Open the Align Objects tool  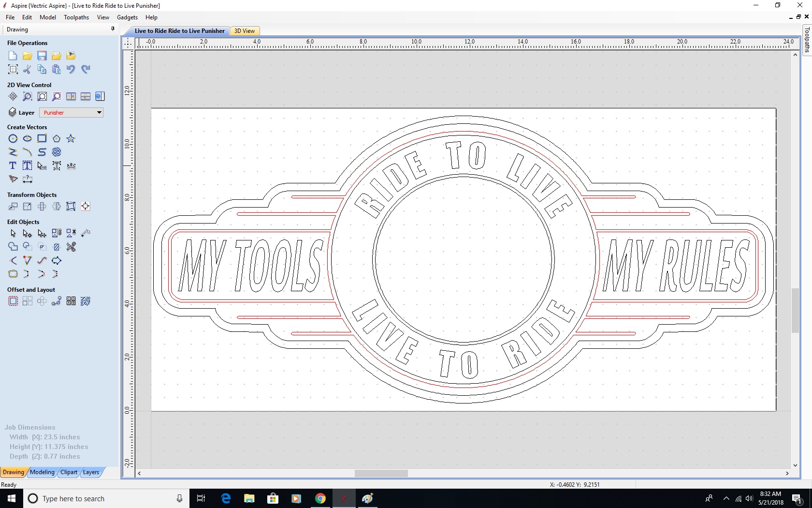[x=86, y=206]
